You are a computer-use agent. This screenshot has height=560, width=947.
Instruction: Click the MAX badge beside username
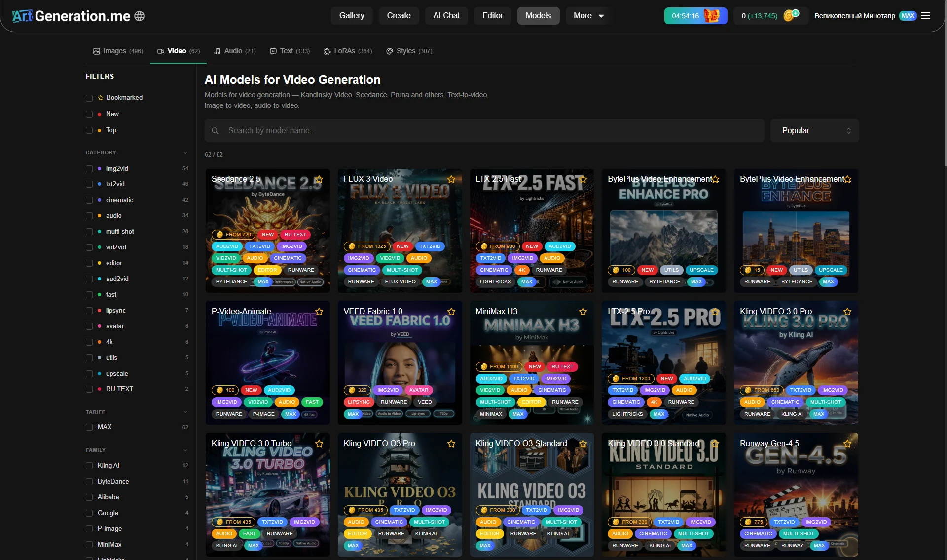908,16
